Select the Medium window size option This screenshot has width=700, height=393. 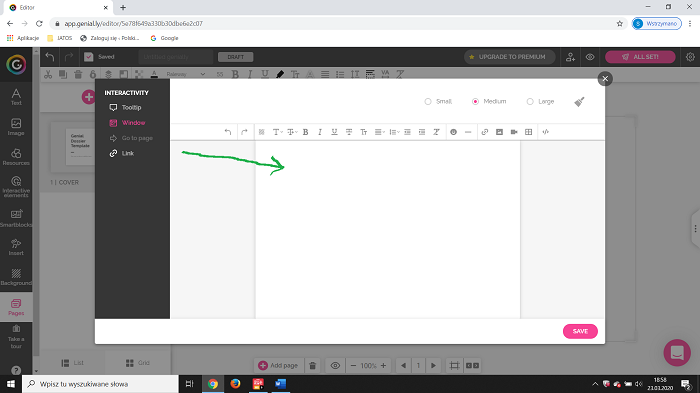(489, 101)
